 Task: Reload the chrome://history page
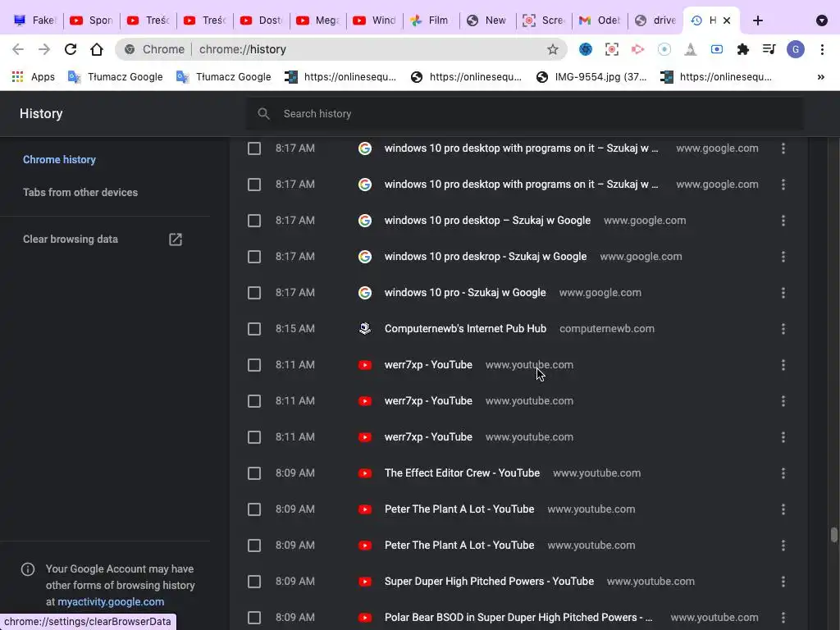click(71, 49)
